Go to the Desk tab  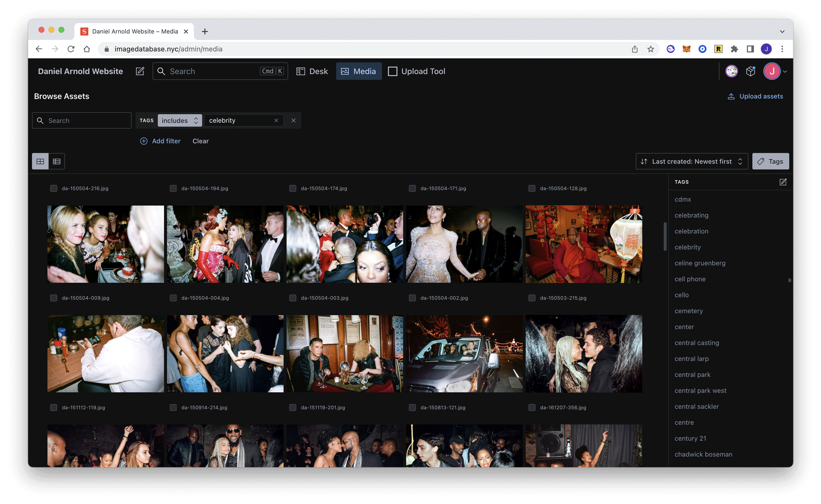point(312,71)
